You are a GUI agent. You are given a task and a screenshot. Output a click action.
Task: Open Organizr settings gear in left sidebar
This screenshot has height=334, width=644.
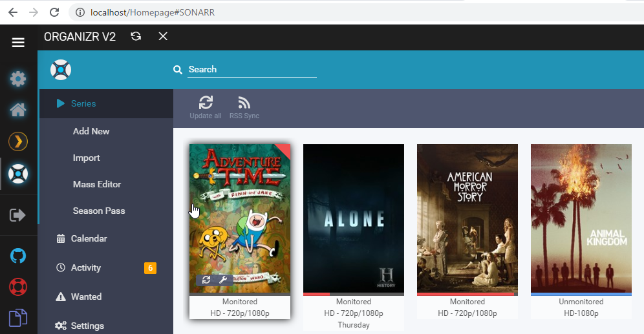[x=18, y=78]
